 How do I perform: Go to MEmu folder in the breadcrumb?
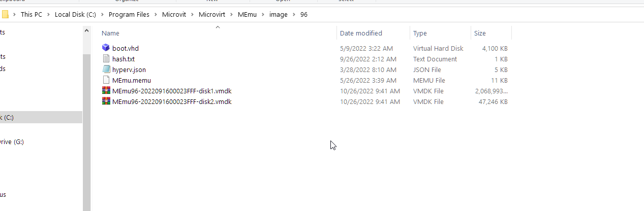[246, 15]
